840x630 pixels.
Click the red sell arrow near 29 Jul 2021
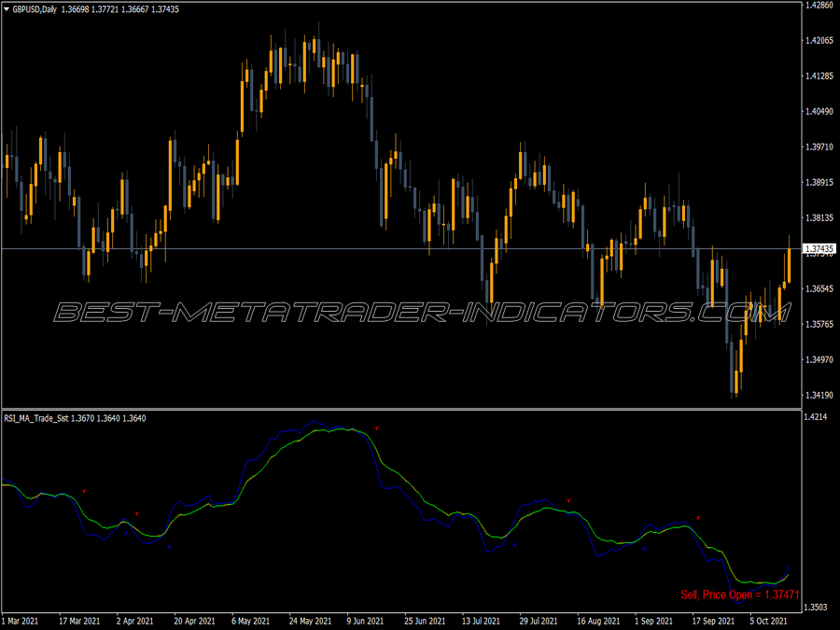pyautogui.click(x=568, y=500)
